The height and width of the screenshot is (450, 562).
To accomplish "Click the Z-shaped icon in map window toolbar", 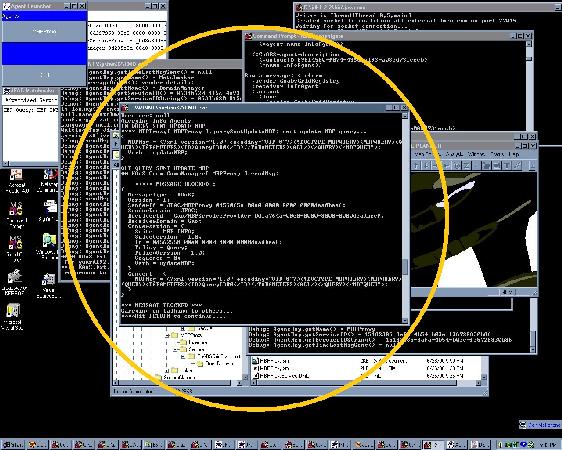I will point(466,166).
